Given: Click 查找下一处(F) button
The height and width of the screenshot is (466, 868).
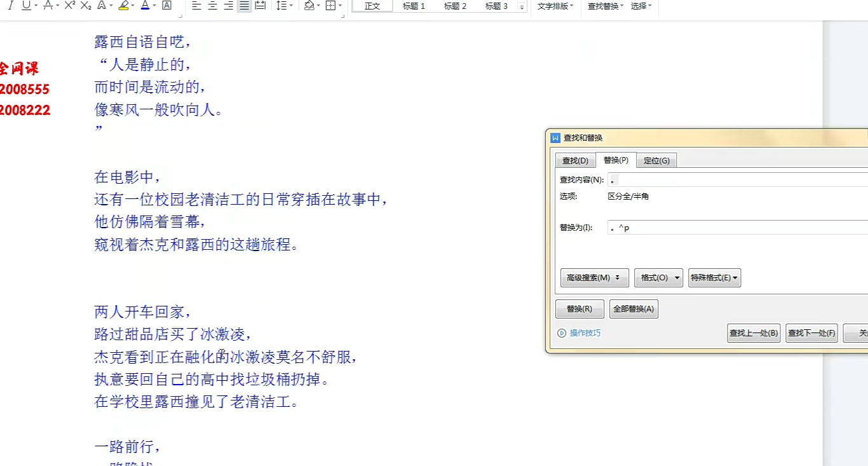Looking at the screenshot, I should [811, 333].
